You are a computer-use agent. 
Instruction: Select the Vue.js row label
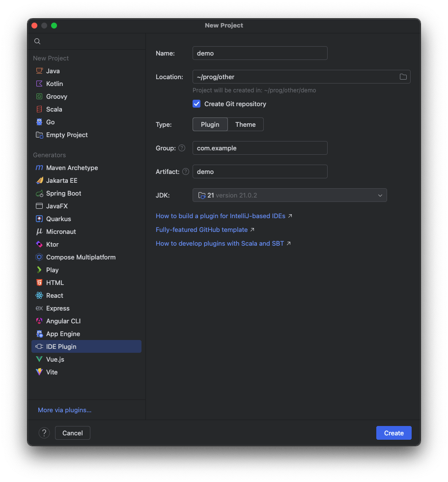(x=55, y=359)
